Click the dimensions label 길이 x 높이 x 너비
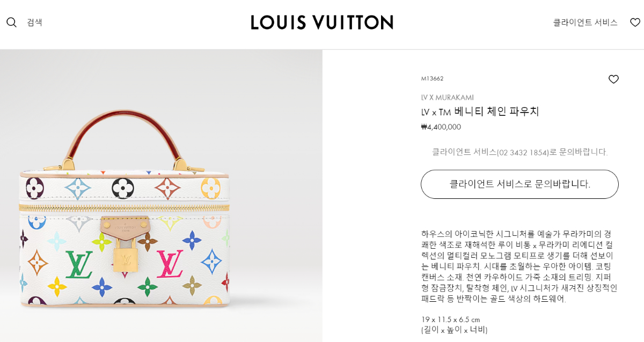644x342 pixels. pos(455,330)
